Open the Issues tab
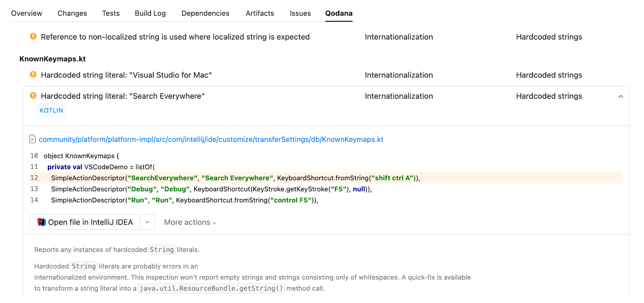The width and height of the screenshot is (644, 303). pos(300,13)
